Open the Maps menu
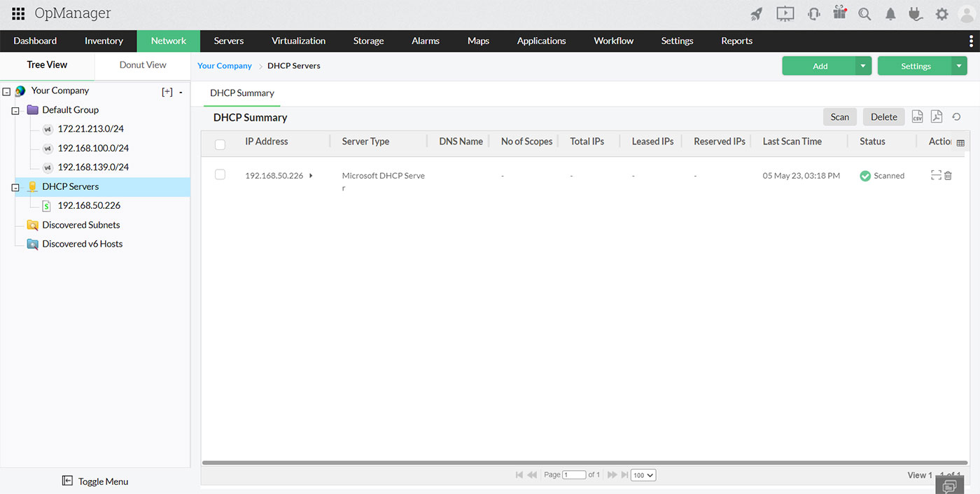 pos(478,41)
